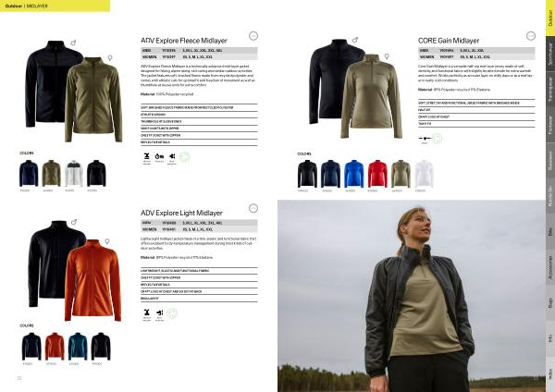Click the green recycled badge under ADV Explore Fleece
The height and width of the screenshot is (392, 555).
[x=184, y=157]
